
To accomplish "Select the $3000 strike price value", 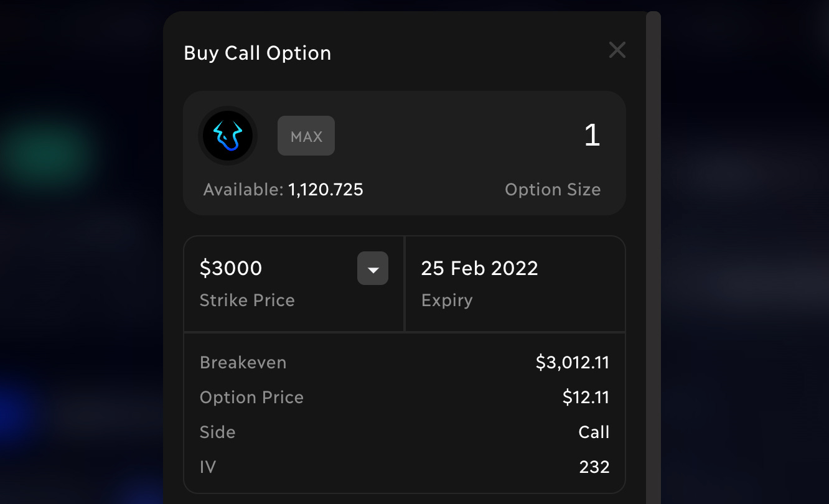I will (x=231, y=268).
